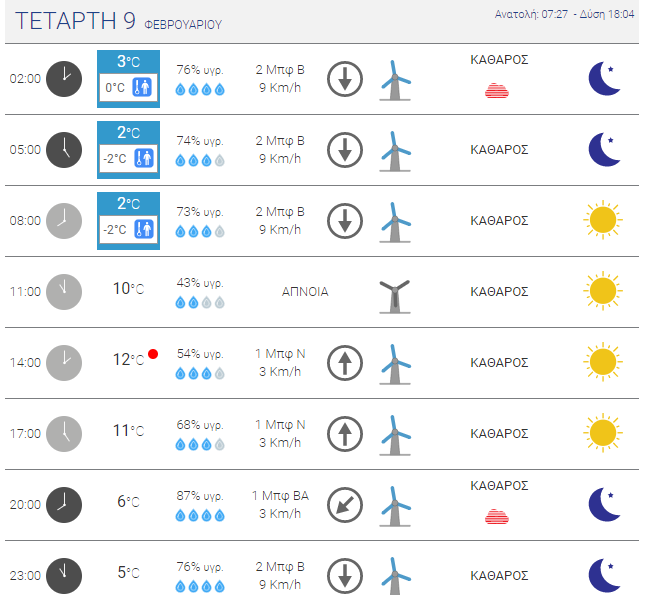Image resolution: width=649 pixels, height=595 pixels.
Task: Click the sun icon at 08:00
Action: pos(603,220)
